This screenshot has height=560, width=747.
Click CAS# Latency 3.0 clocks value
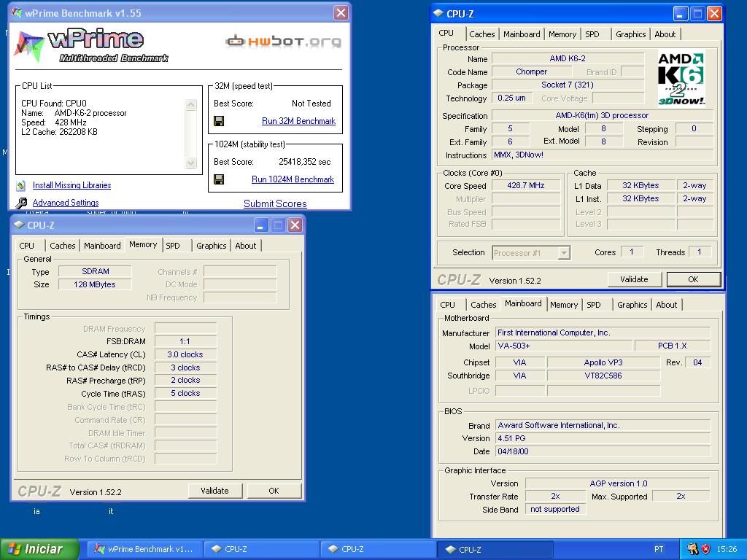click(x=185, y=355)
